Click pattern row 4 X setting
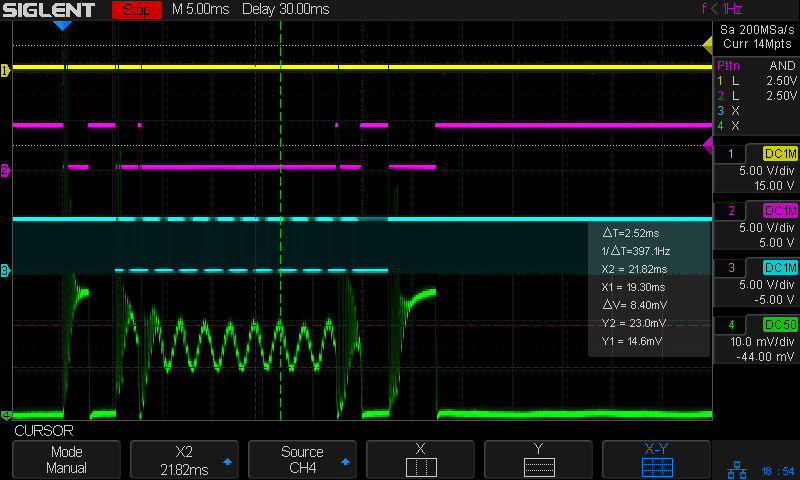Image resolution: width=800 pixels, height=480 pixels. [x=729, y=125]
